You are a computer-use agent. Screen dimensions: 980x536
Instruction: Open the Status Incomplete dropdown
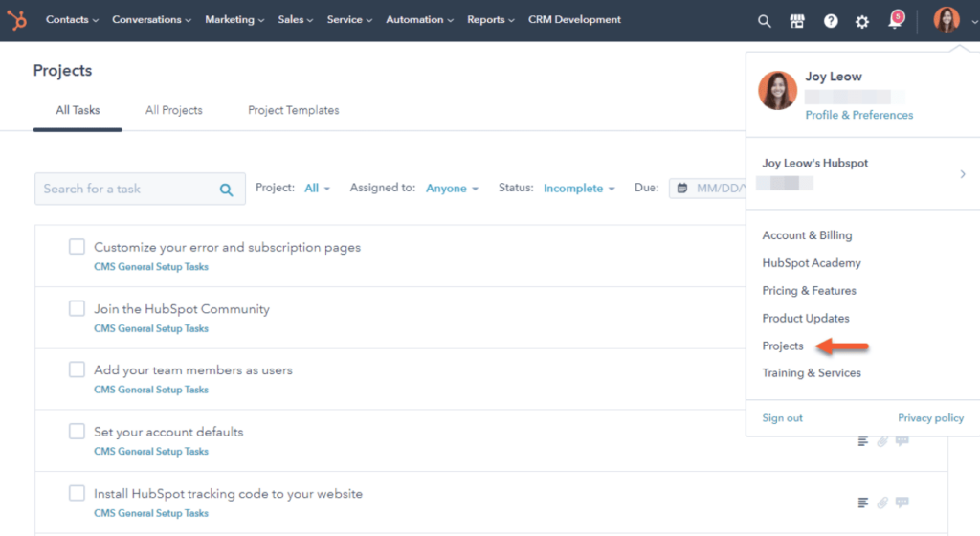coord(579,188)
